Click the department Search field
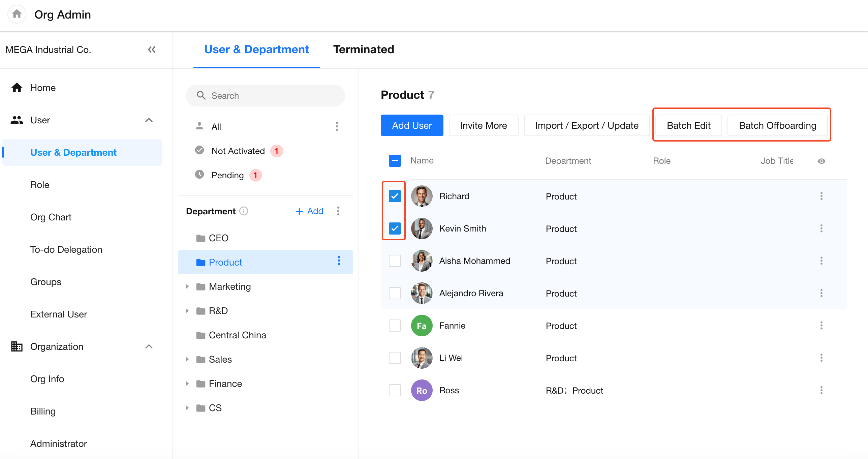The width and height of the screenshot is (868, 459). [266, 96]
